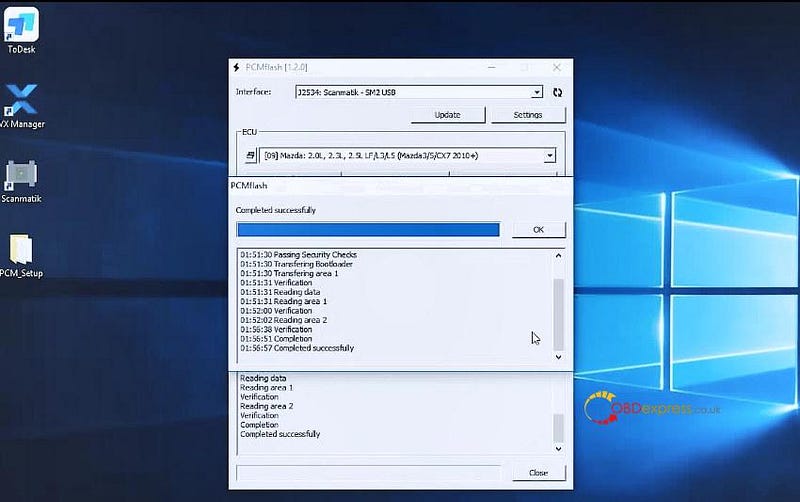Select 'Completion' line in lower log
This screenshot has width=800, height=502.
coord(259,424)
